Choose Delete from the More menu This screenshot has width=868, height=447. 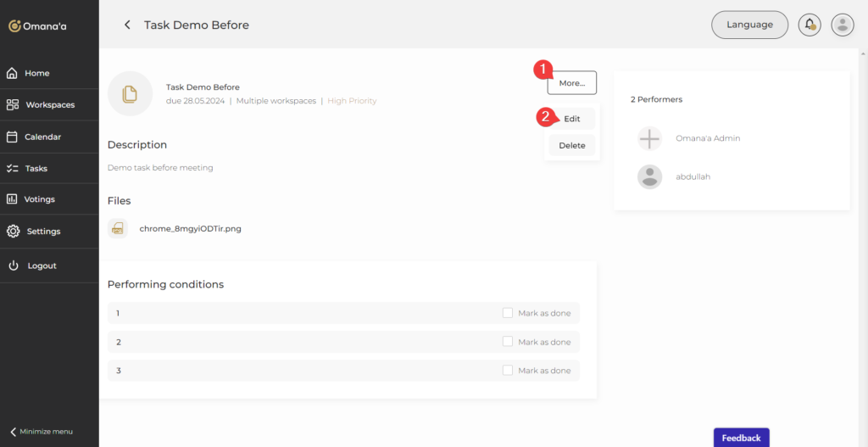coord(572,145)
